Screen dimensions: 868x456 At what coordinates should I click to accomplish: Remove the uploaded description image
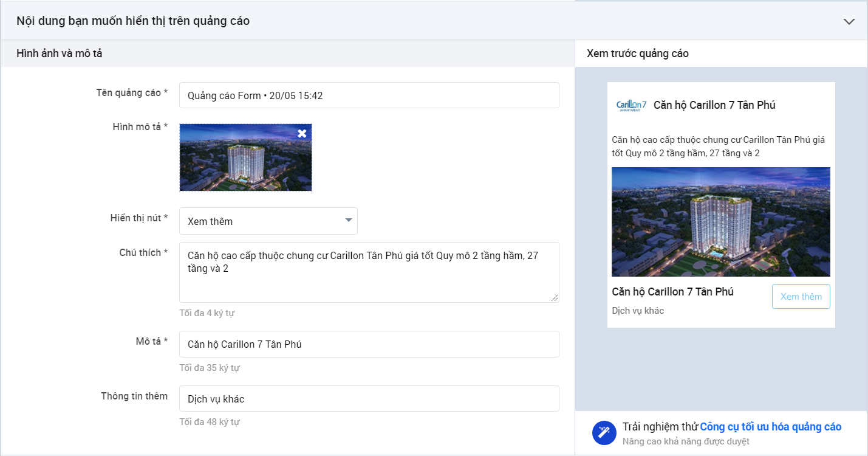[302, 133]
